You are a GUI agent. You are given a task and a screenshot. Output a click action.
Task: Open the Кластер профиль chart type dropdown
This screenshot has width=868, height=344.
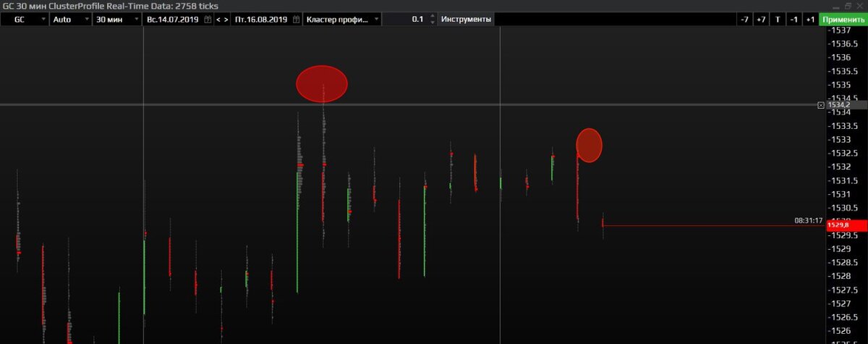tap(341, 20)
